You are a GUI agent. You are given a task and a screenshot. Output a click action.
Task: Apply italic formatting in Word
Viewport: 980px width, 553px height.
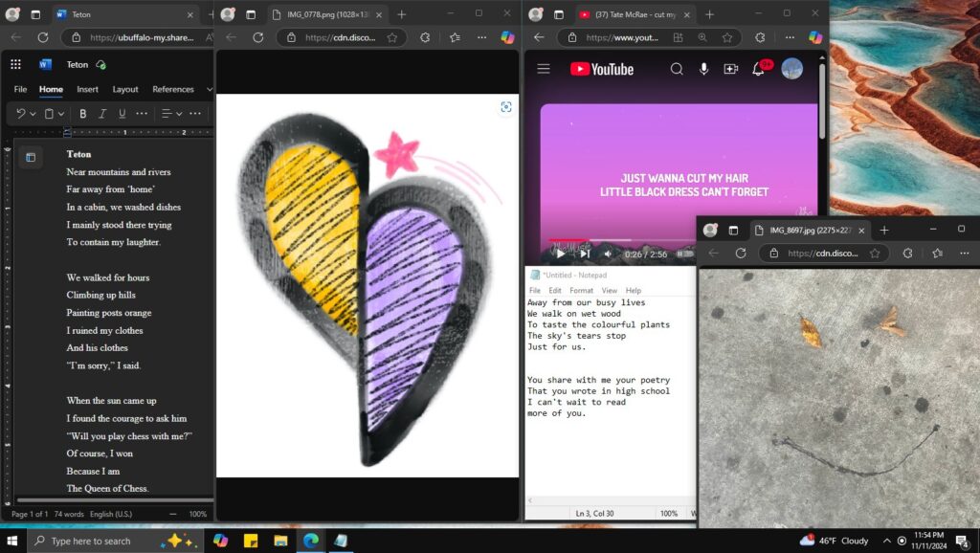point(102,114)
